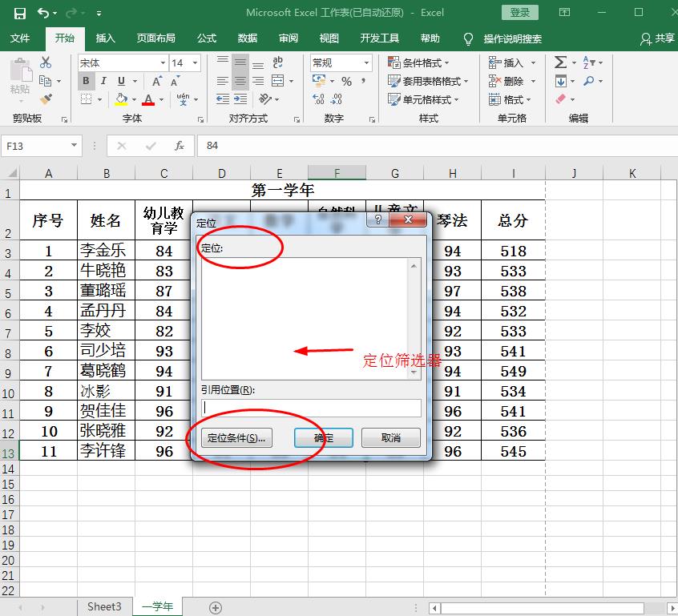The height and width of the screenshot is (616, 678).
Task: Click inside the 引用位置 input field
Action: click(309, 408)
